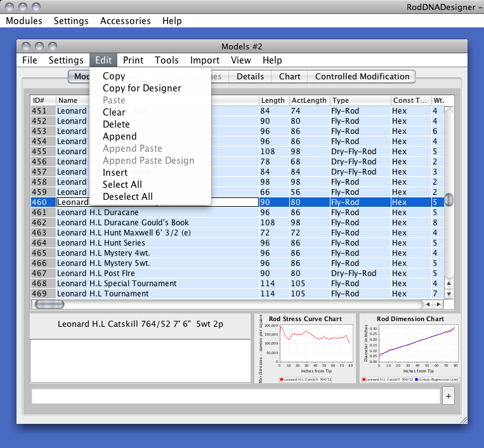Choose Insert from Edit menu
Image resolution: width=484 pixels, height=448 pixels.
pos(150,173)
